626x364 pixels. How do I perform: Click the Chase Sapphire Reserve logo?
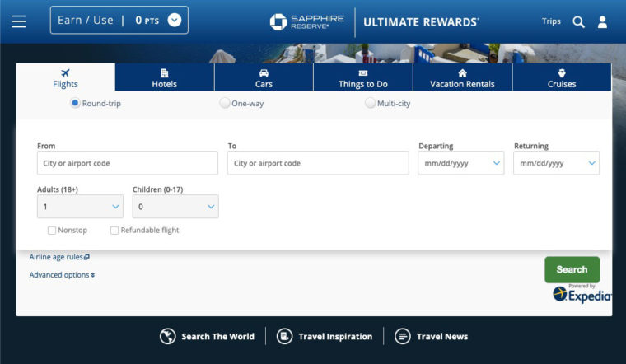click(306, 22)
